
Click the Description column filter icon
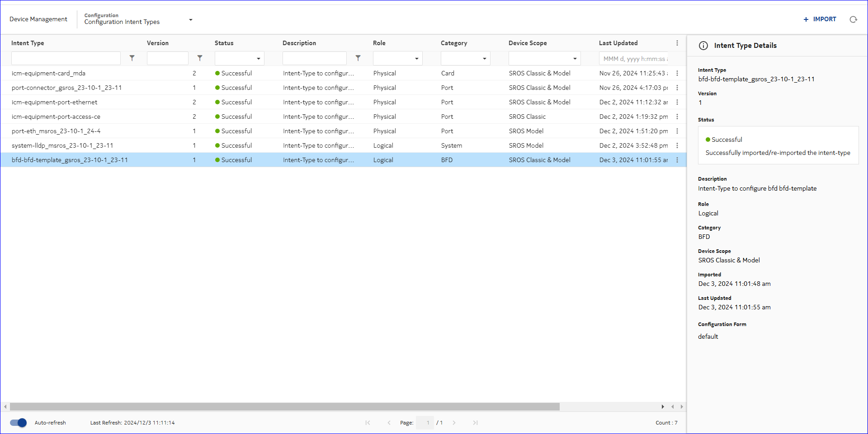358,58
